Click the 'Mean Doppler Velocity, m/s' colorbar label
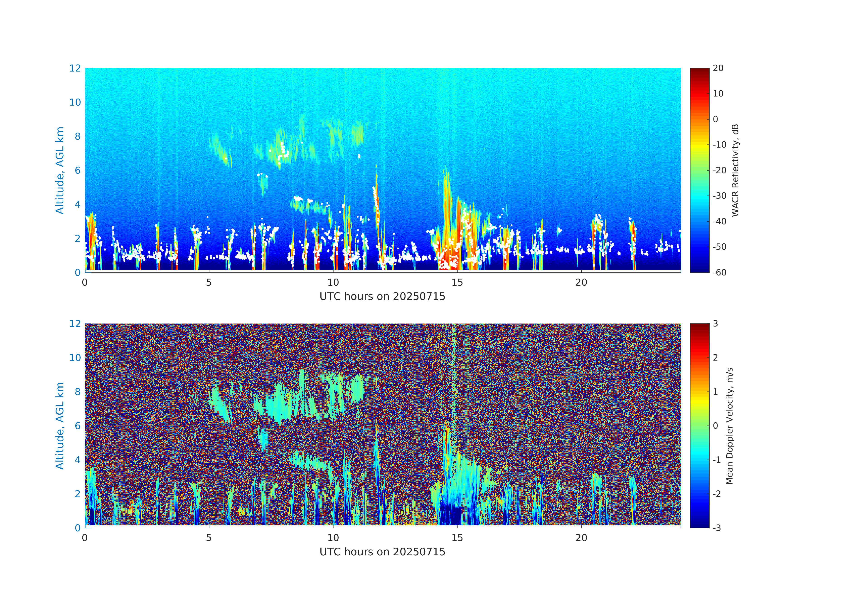Viewport: 868px width, 596px height. coord(729,426)
